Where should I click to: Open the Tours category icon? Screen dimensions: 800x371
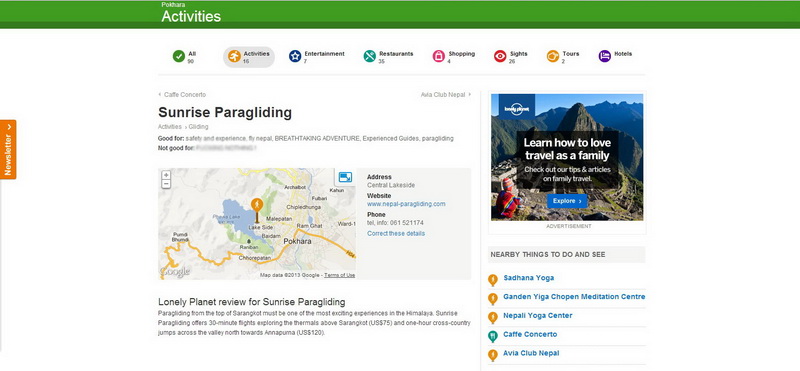click(553, 56)
